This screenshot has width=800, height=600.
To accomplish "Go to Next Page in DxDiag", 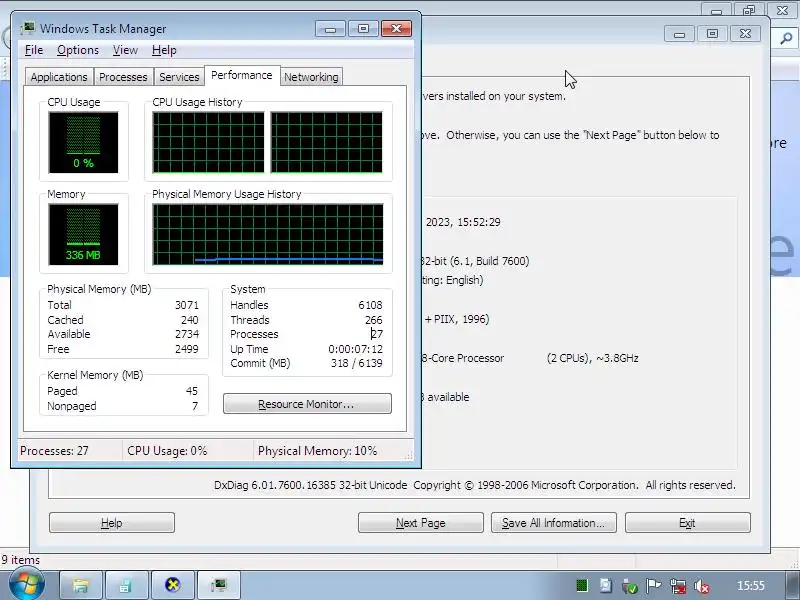I will coord(420,523).
